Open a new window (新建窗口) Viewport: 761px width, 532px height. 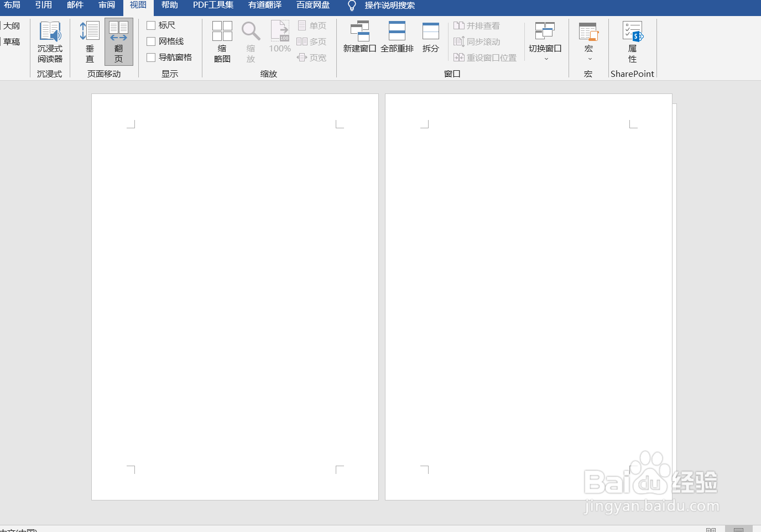pos(359,37)
